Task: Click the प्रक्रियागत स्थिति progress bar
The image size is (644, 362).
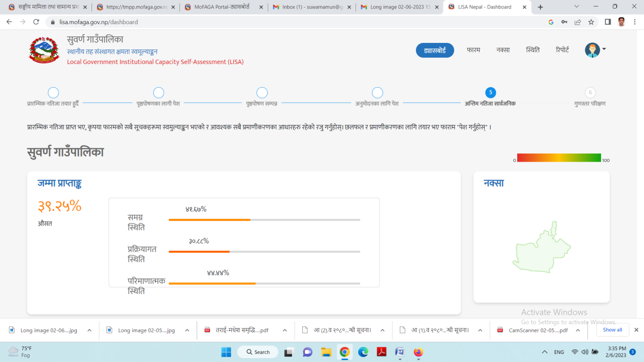Action: click(264, 252)
